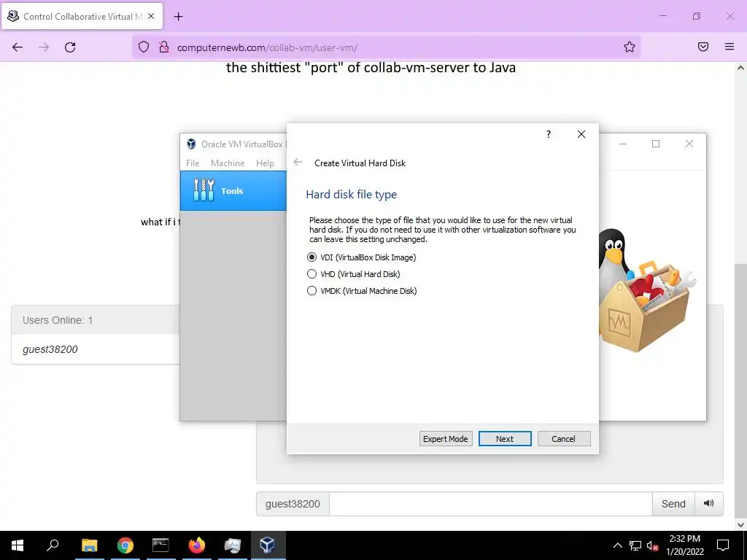Open File Explorer from taskbar

point(89,545)
